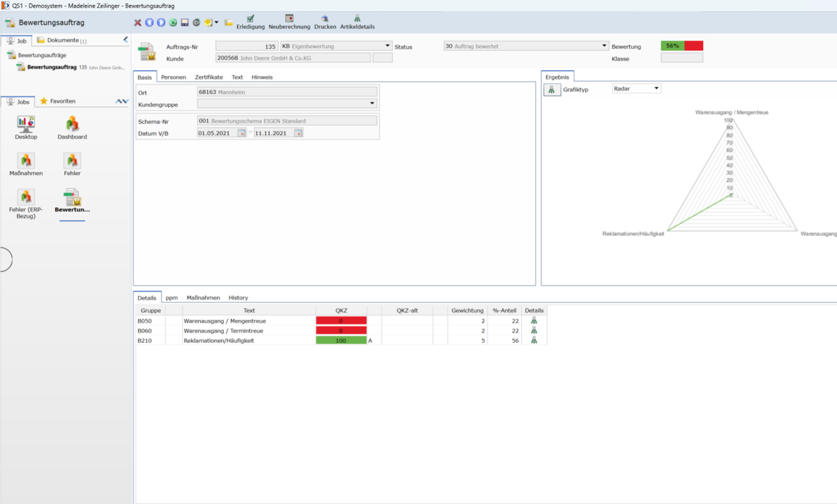Switch to the Personen tab
This screenshot has height=504, width=837.
[174, 77]
